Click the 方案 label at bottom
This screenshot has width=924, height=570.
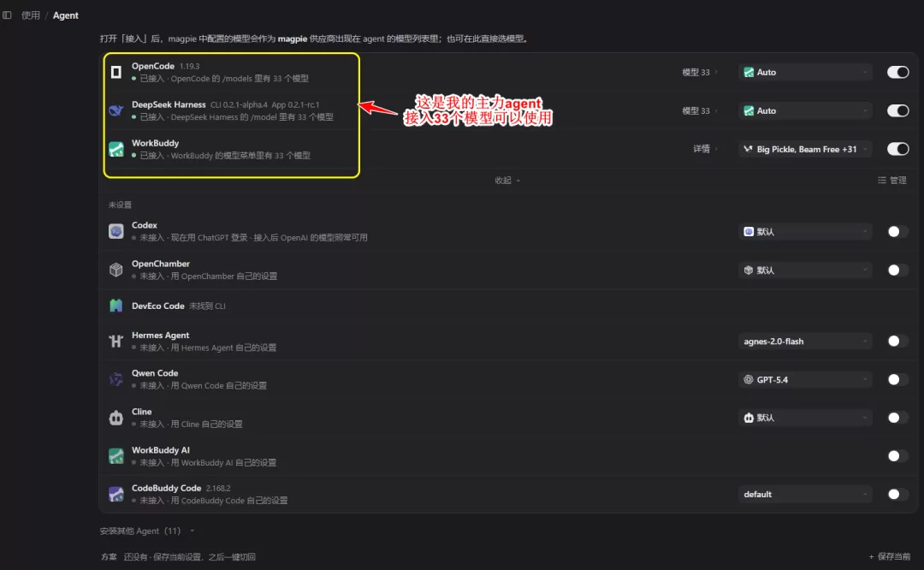pos(109,556)
